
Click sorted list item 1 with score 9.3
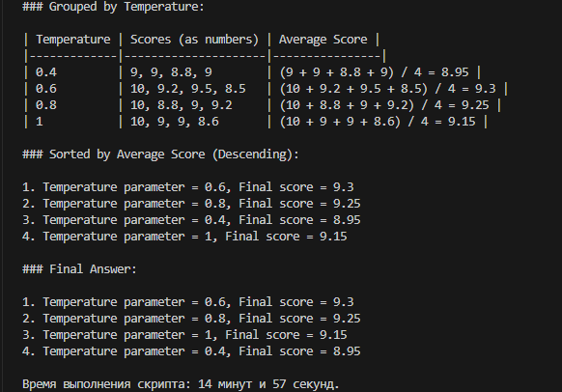pyautogui.click(x=187, y=187)
